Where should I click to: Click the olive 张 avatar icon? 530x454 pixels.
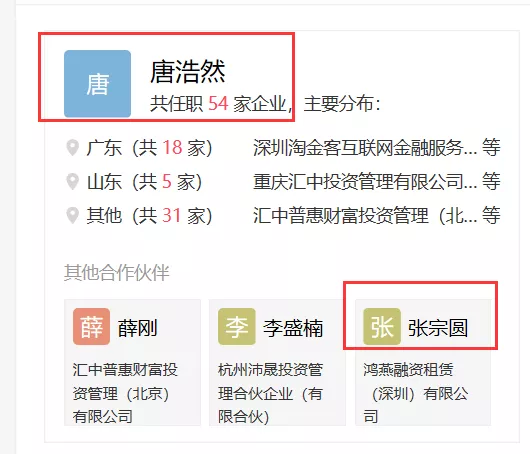pos(382,326)
